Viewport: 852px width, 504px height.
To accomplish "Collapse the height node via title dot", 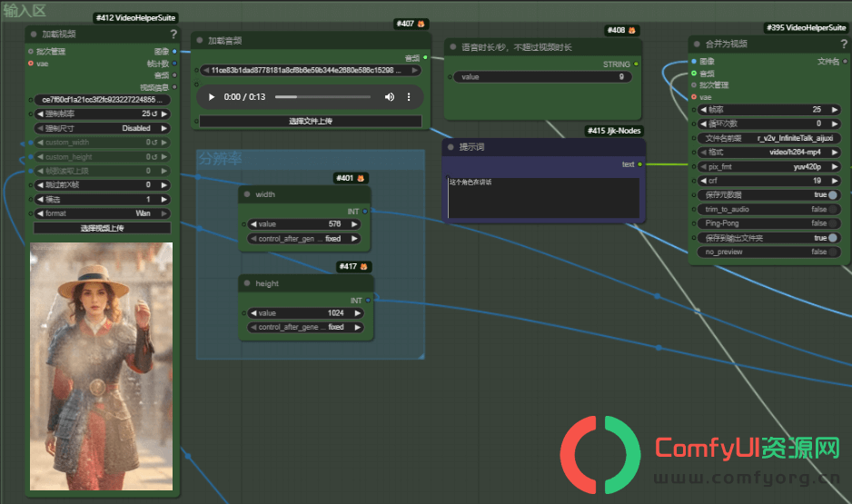I will click(x=247, y=283).
